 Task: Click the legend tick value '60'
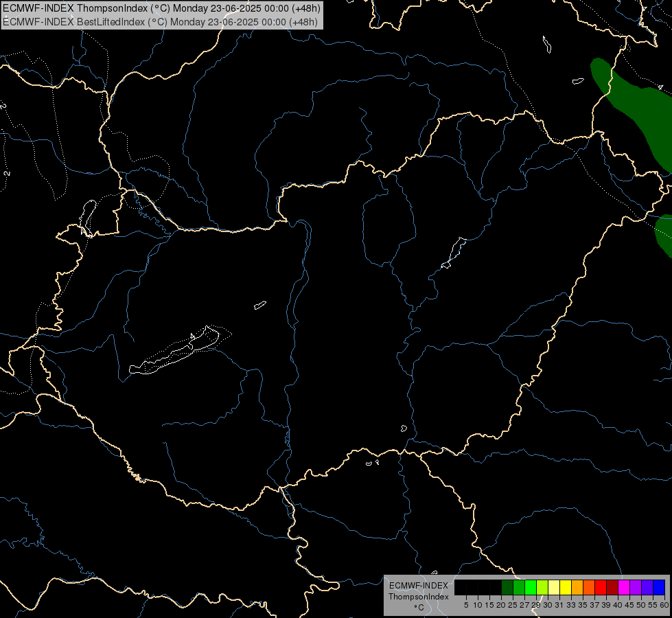point(664,605)
